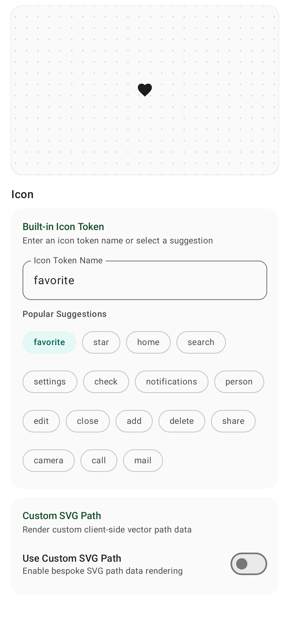Pick the call suggestion chip
Screen dimensions: 290x644
(x=99, y=461)
